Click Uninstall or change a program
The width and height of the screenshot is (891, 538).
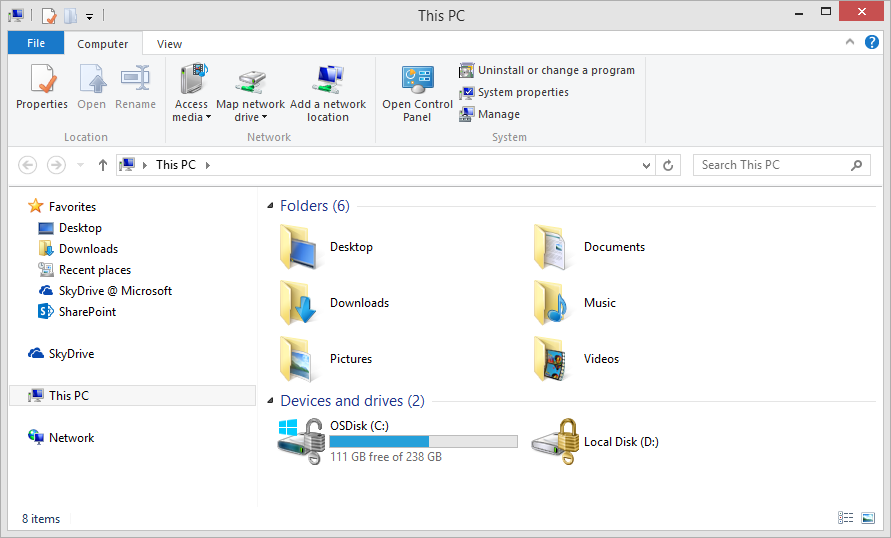[x=547, y=70]
